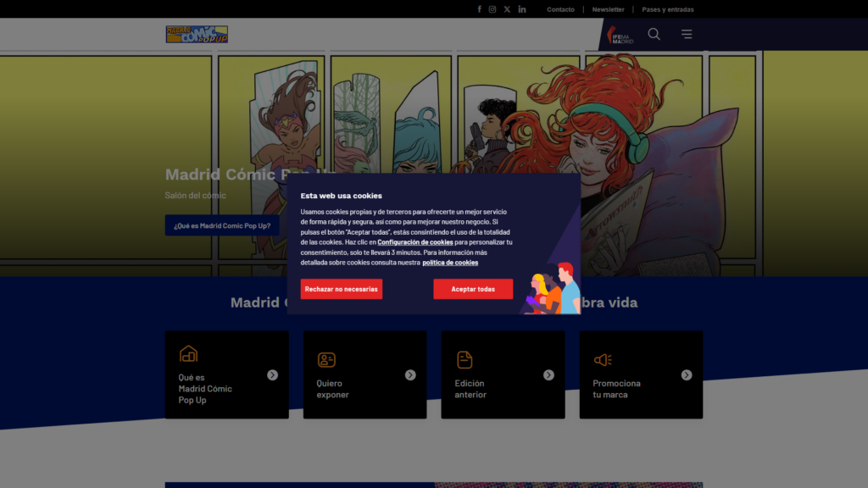Screen dimensions: 868x488
Task: Click arrow on Promociona tu marca card
Action: [x=687, y=375]
